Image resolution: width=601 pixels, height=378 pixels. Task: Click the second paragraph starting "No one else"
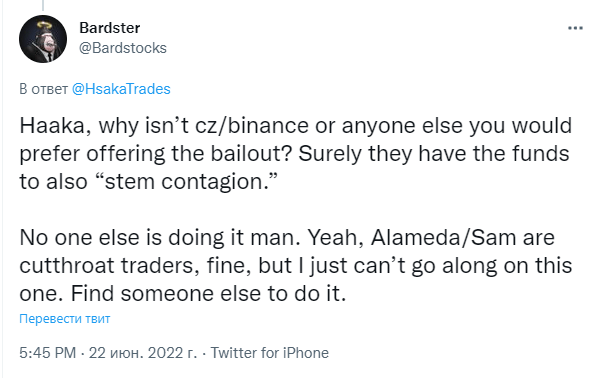(296, 265)
